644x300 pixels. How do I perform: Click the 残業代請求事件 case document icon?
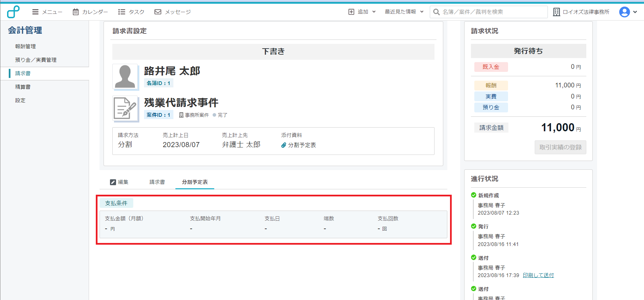click(125, 109)
